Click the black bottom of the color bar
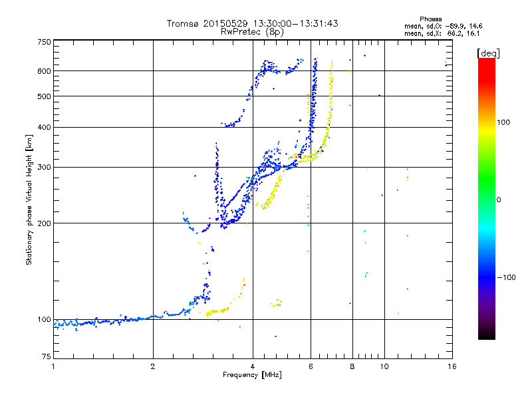Screen dimensions: 532x399 [487, 334]
